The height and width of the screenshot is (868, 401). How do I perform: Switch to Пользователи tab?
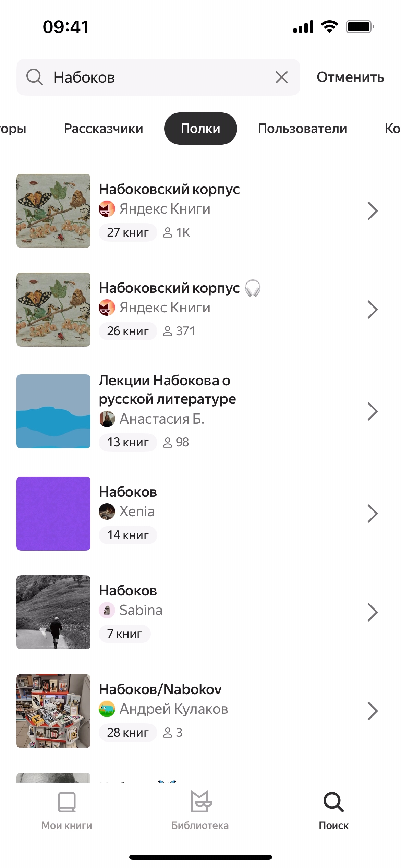point(302,129)
